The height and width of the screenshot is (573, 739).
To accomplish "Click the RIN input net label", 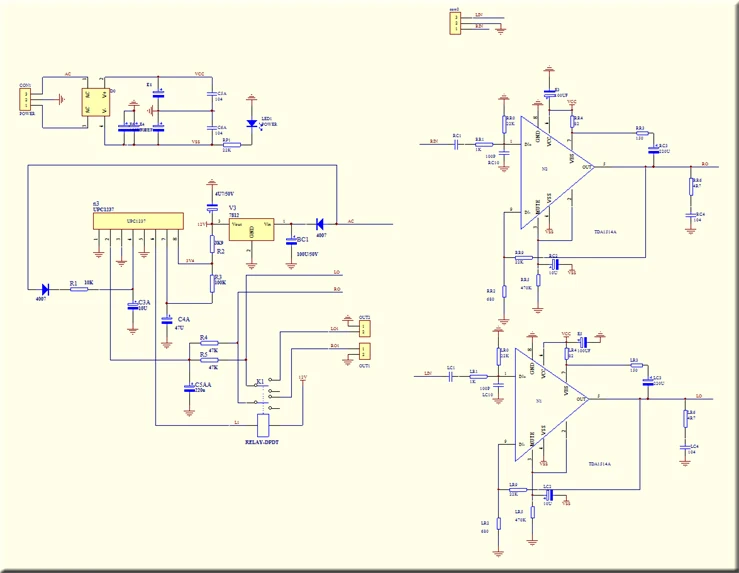I will point(435,141).
